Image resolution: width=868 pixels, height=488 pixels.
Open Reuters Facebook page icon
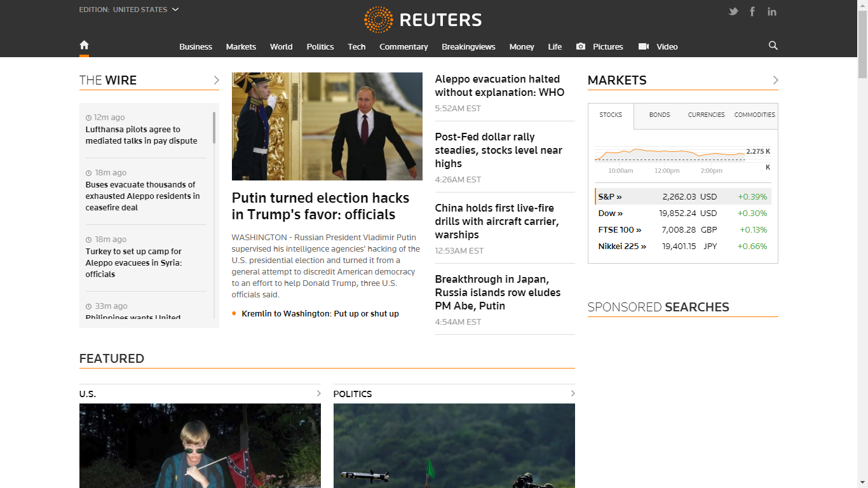pyautogui.click(x=752, y=11)
